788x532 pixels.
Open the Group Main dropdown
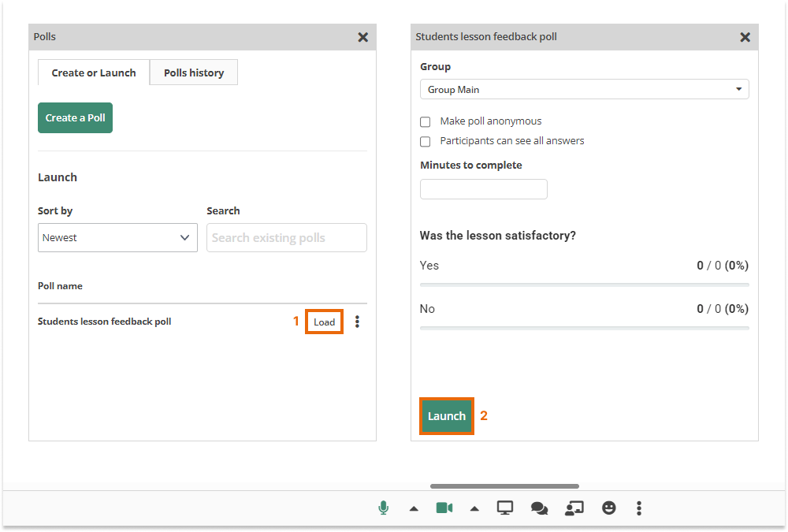click(x=585, y=90)
